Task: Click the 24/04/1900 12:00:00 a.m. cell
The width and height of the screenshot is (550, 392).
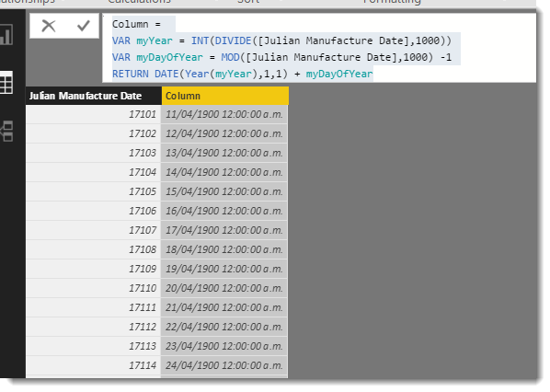Action: pyautogui.click(x=224, y=365)
